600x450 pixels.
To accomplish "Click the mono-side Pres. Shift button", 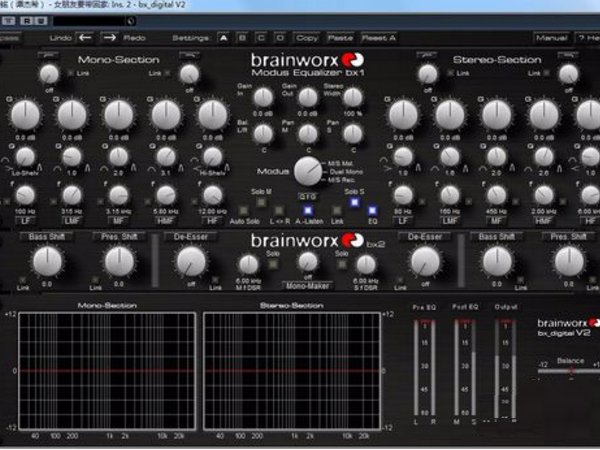I will point(119,237).
